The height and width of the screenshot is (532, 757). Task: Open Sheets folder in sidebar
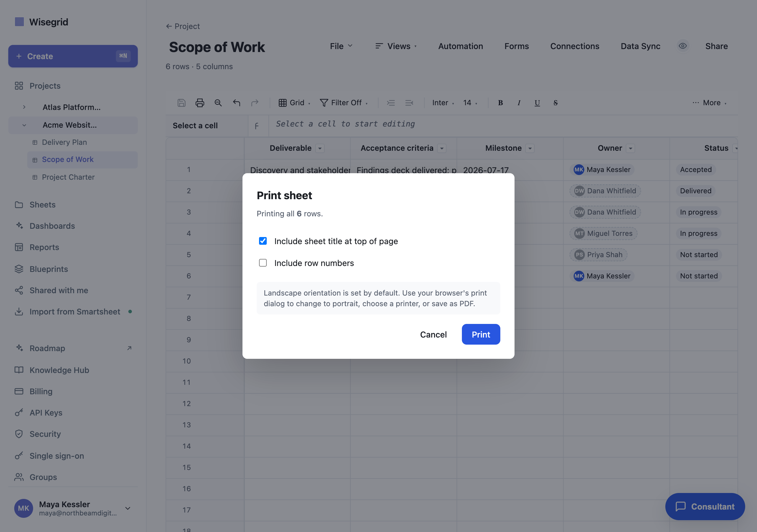(x=73, y=205)
